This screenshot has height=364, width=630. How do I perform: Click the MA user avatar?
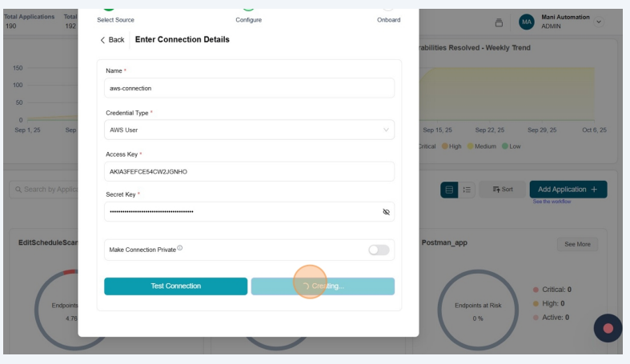(x=527, y=22)
